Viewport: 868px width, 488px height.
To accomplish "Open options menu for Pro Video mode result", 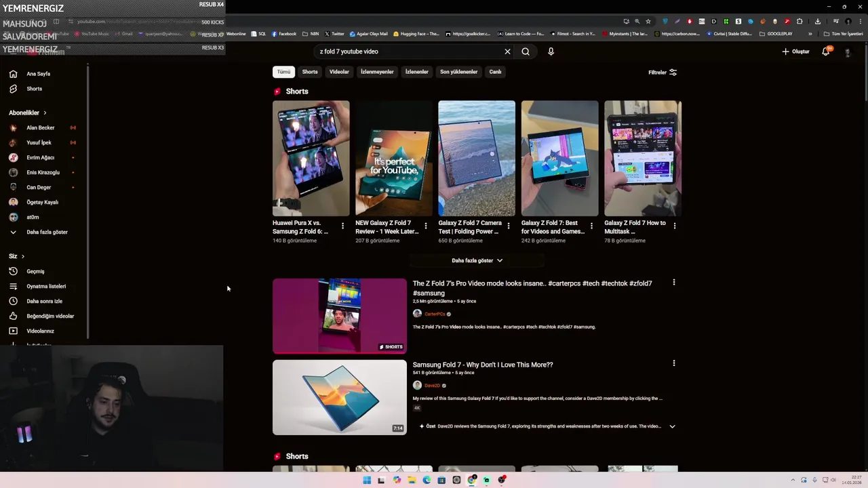I will 673,282.
